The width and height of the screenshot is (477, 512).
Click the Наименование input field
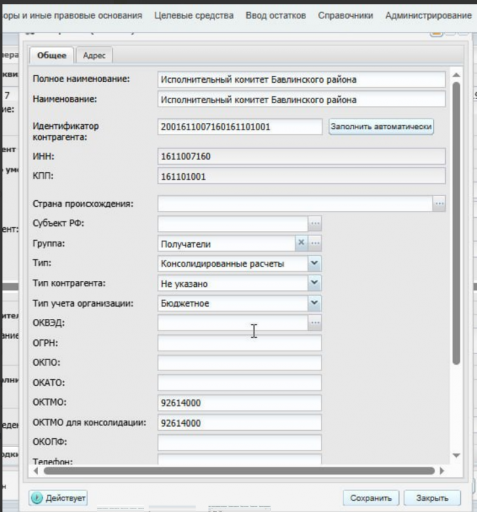coord(301,100)
